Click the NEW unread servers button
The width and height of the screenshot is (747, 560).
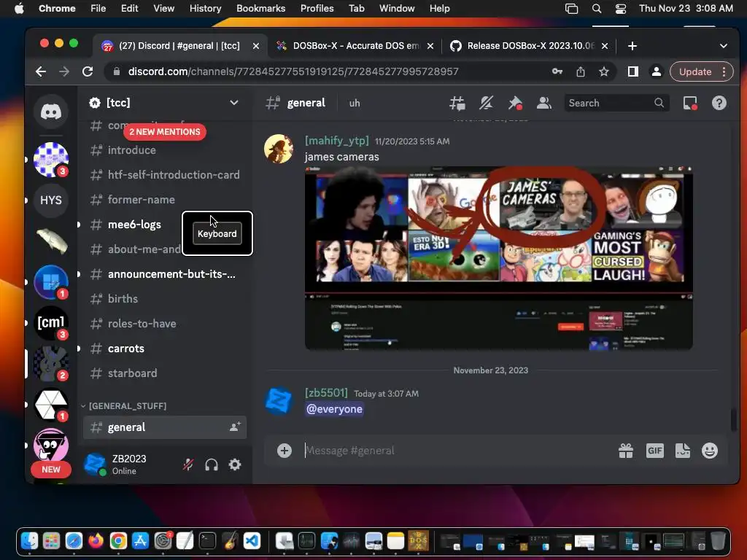click(51, 470)
